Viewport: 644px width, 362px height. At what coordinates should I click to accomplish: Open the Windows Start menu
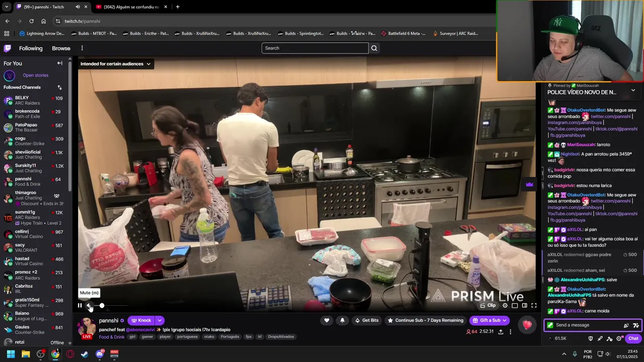tap(11, 354)
